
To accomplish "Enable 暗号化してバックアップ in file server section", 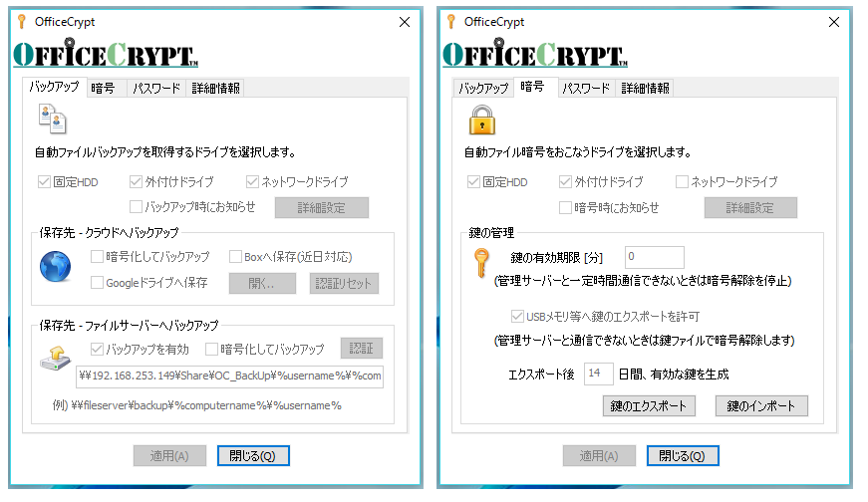I will 211,350.
